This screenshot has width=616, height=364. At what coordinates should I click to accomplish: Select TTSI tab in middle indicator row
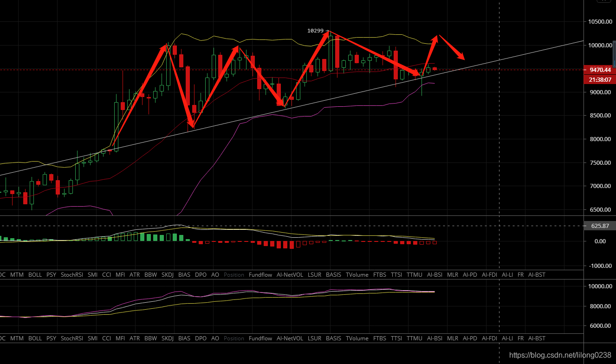pos(396,275)
